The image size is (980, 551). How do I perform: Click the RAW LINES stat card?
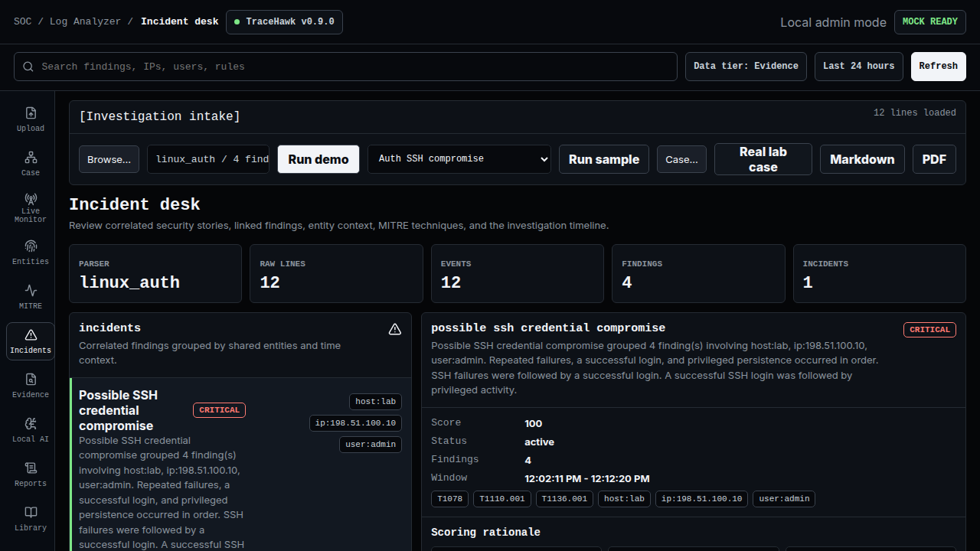(x=336, y=273)
